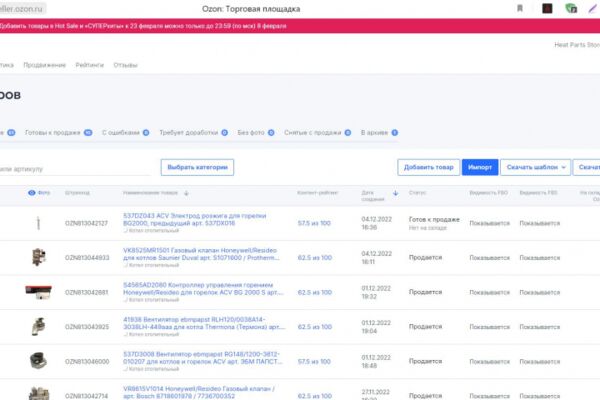Click thumbnail of product OZN813042127

click(x=38, y=223)
